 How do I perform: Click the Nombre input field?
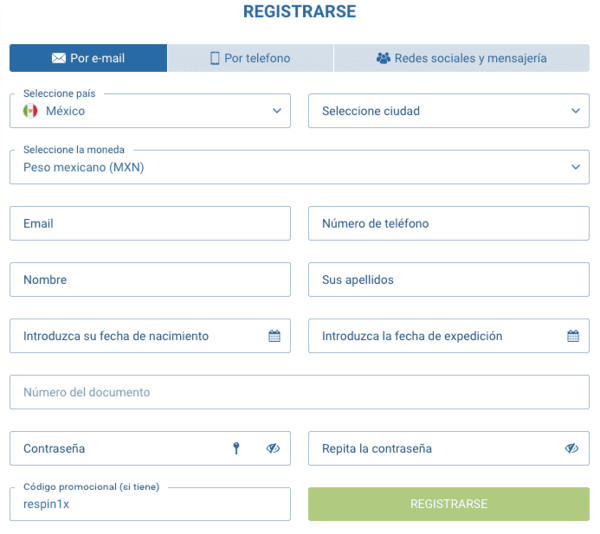(x=150, y=280)
